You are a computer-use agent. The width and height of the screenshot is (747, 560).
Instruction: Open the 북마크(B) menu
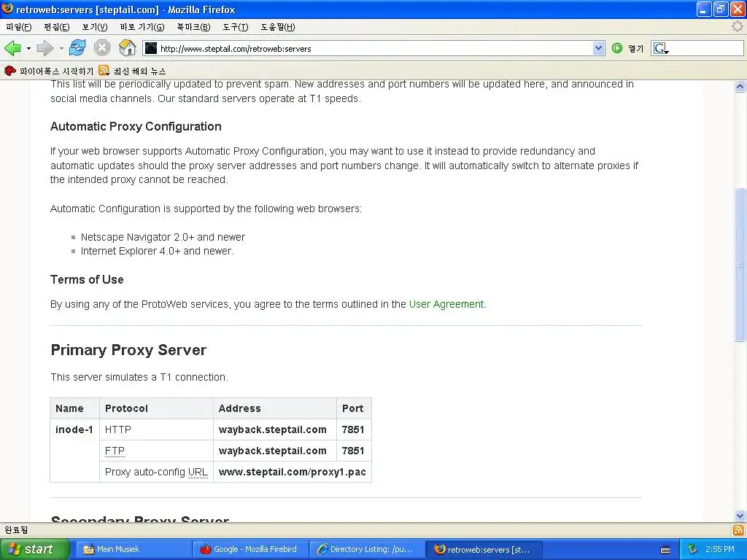(193, 27)
